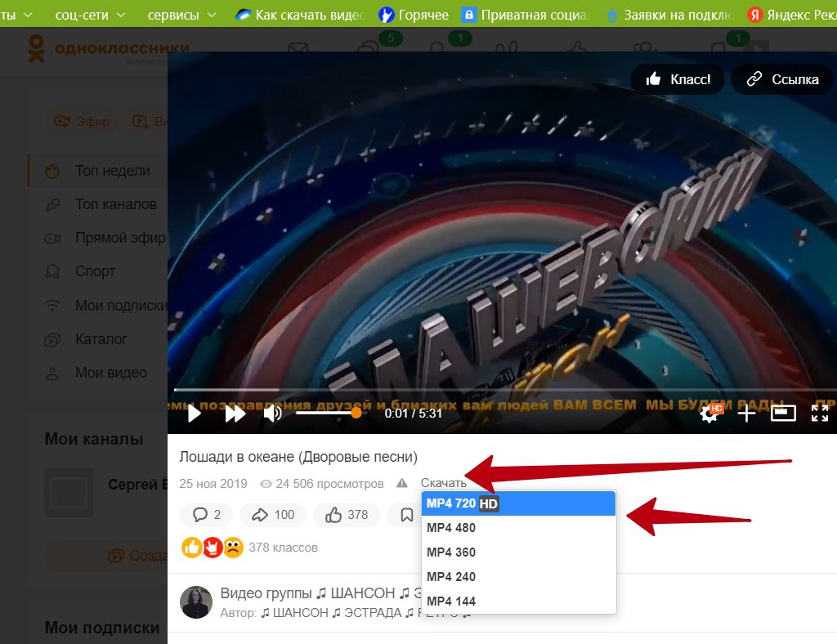
Task: Skip to next video with fast-forward icon
Action: [235, 414]
